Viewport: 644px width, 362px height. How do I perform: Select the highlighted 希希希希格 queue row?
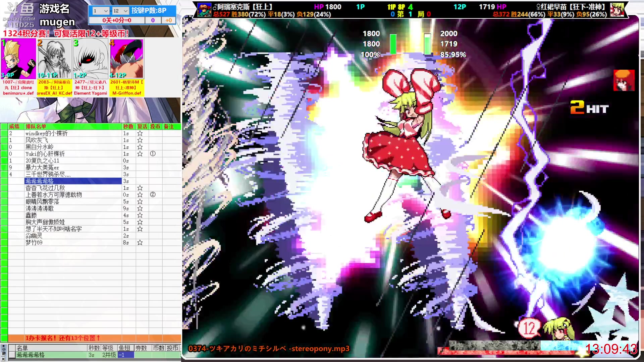point(73,181)
